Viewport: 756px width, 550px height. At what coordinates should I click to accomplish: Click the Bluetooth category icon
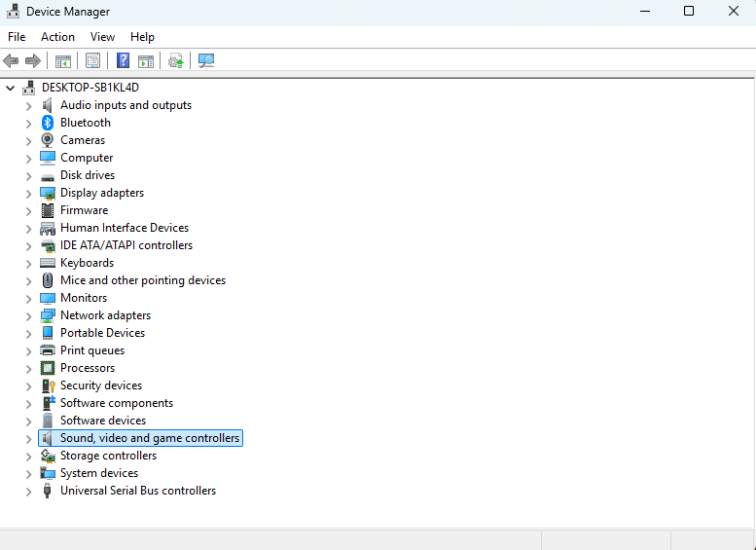click(x=48, y=123)
